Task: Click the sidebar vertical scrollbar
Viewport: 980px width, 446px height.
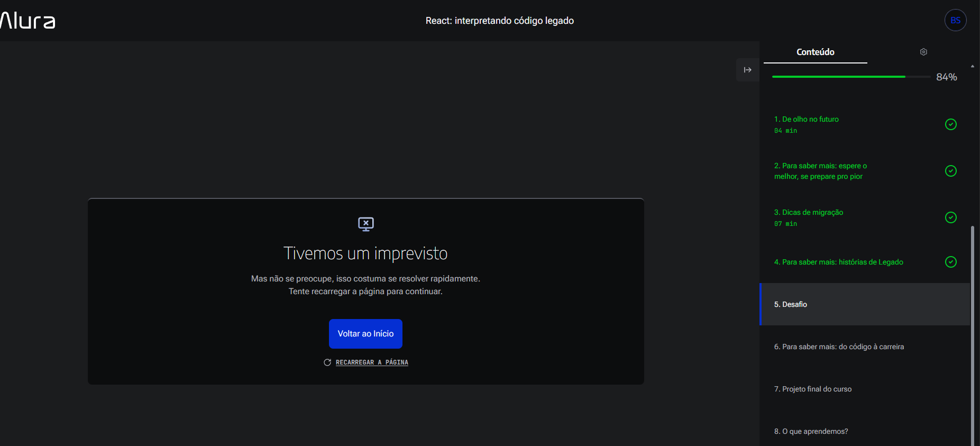Action: click(x=973, y=336)
